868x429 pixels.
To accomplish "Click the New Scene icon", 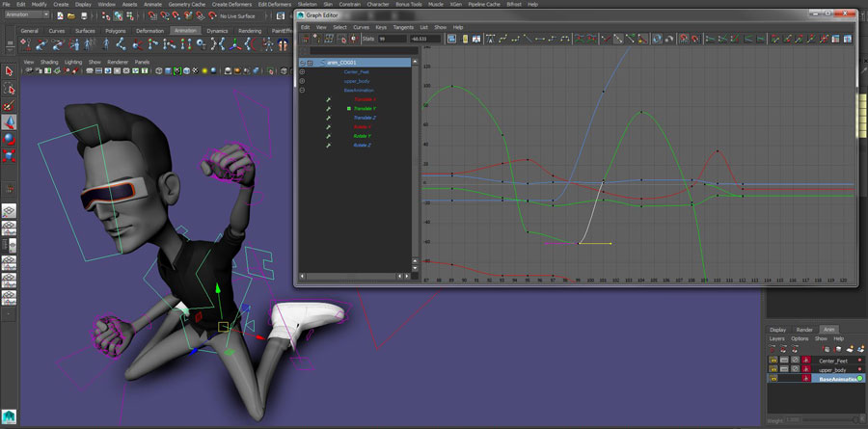I will 60,15.
